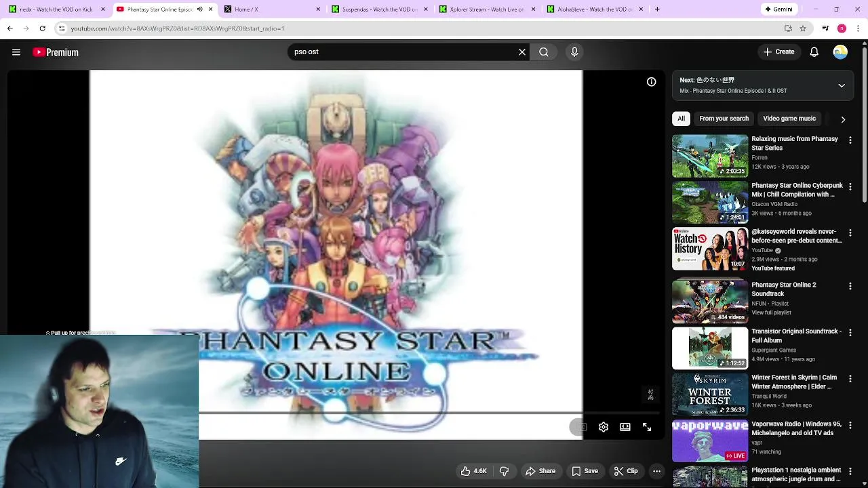Open the YouTube account avatar menu
The width and height of the screenshot is (868, 488).
point(840,52)
